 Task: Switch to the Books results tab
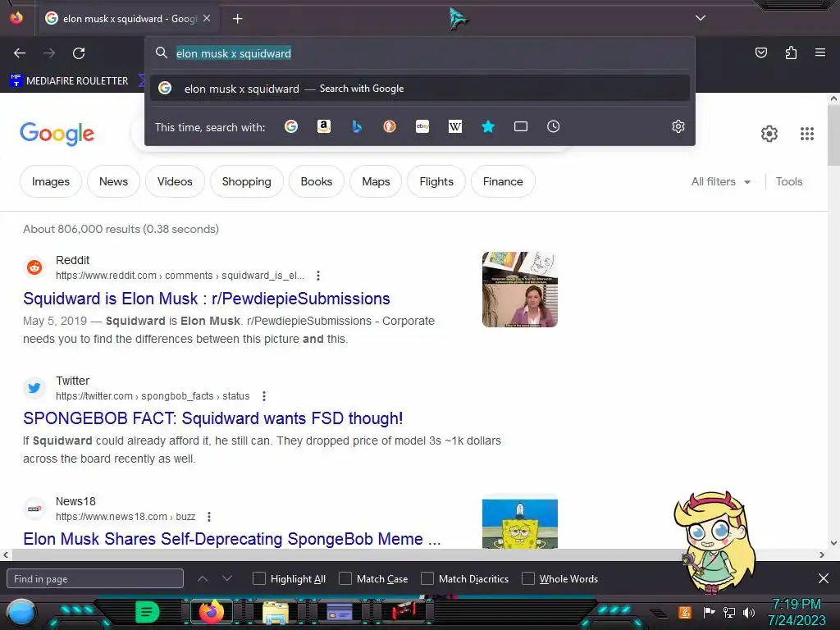(317, 181)
